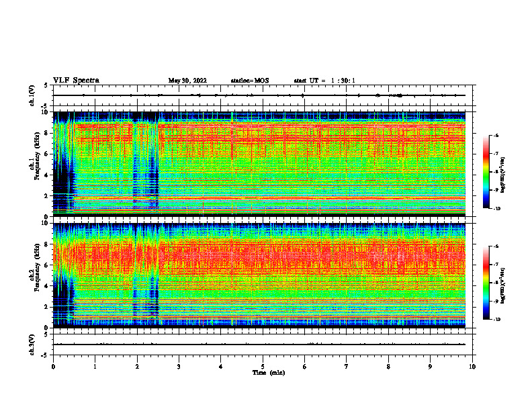
Task: Click tick label "1" on Time axis
Action: coord(95,367)
